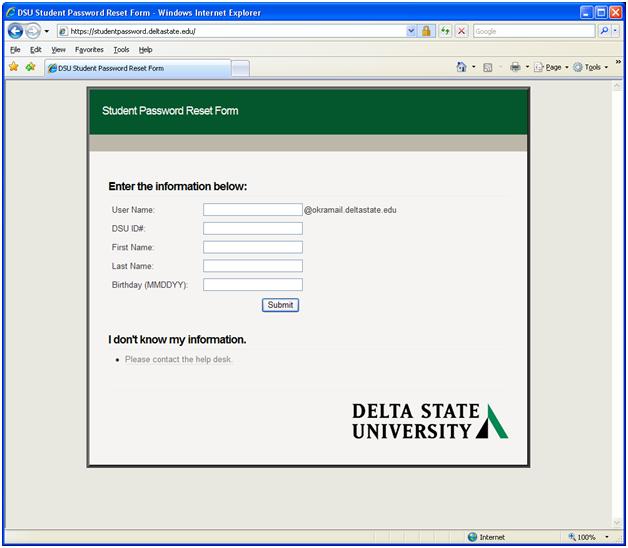This screenshot has height=548, width=628.
Task: Click the 'Enter the information below:' heading
Action: (178, 186)
